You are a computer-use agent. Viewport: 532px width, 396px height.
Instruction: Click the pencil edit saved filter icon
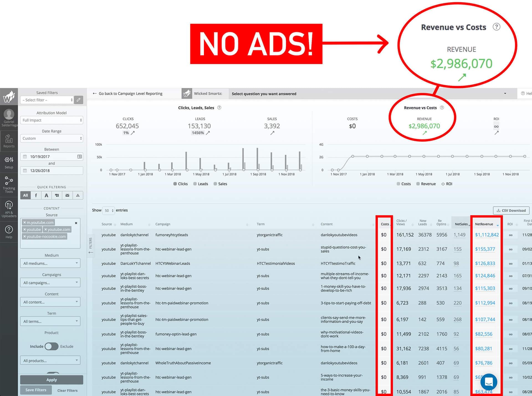pos(78,100)
